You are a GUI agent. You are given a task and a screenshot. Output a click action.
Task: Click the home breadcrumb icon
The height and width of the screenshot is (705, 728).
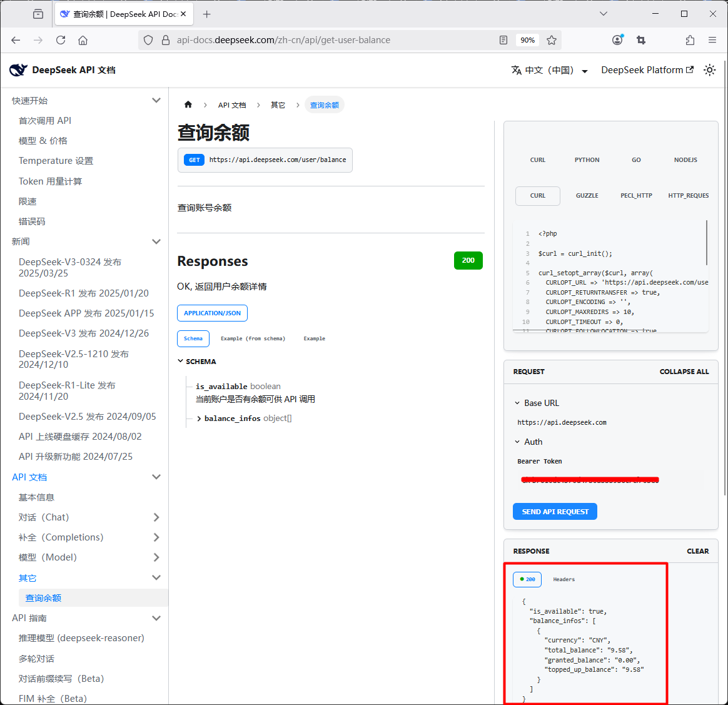188,105
